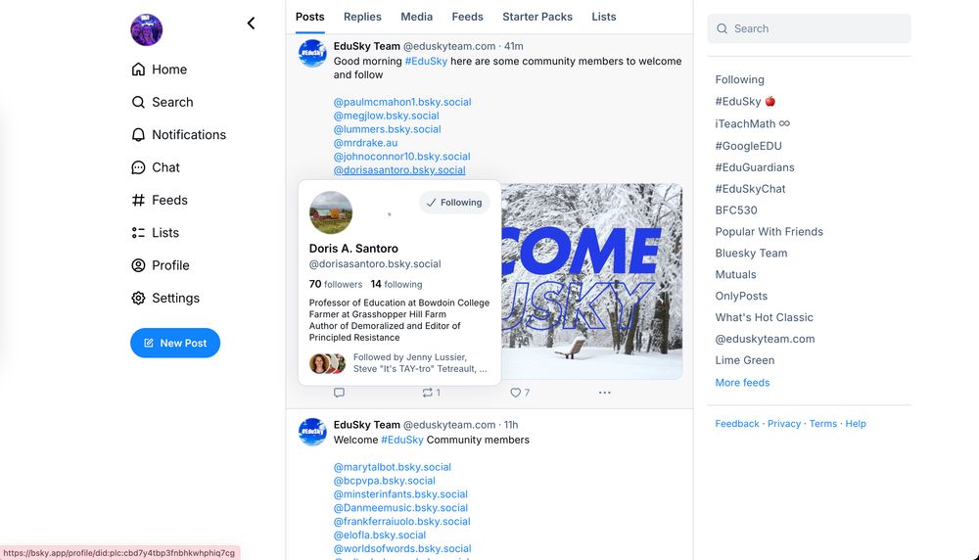Switch to the Posts tab
The image size is (979, 560).
(309, 17)
